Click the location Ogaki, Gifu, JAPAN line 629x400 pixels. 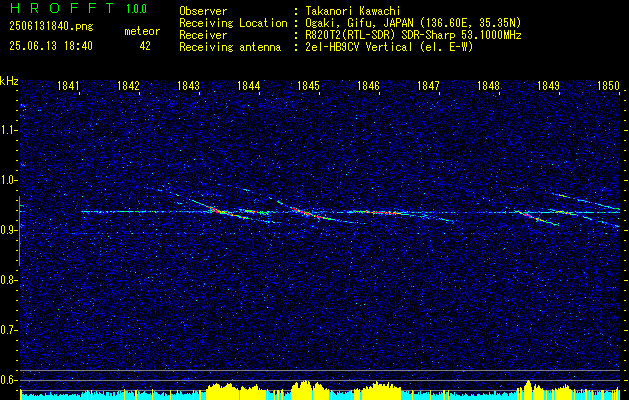413,23
